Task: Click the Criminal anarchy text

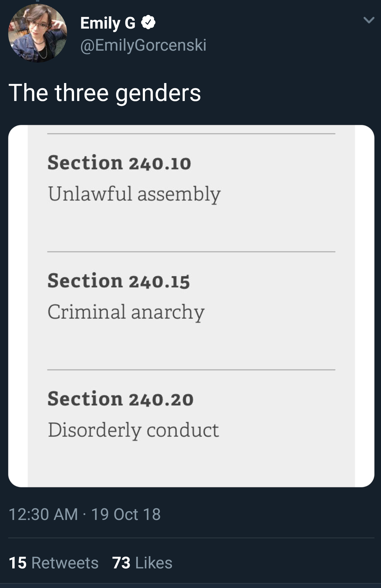Action: click(x=126, y=312)
